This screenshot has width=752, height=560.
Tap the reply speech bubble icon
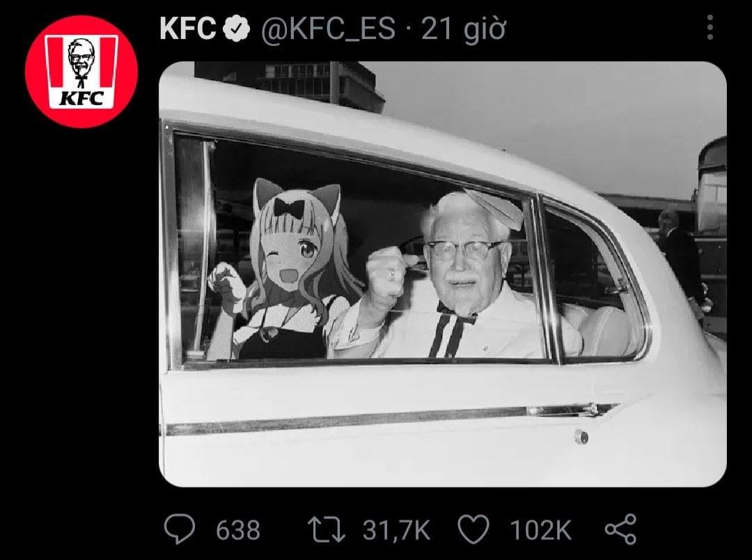click(x=180, y=529)
